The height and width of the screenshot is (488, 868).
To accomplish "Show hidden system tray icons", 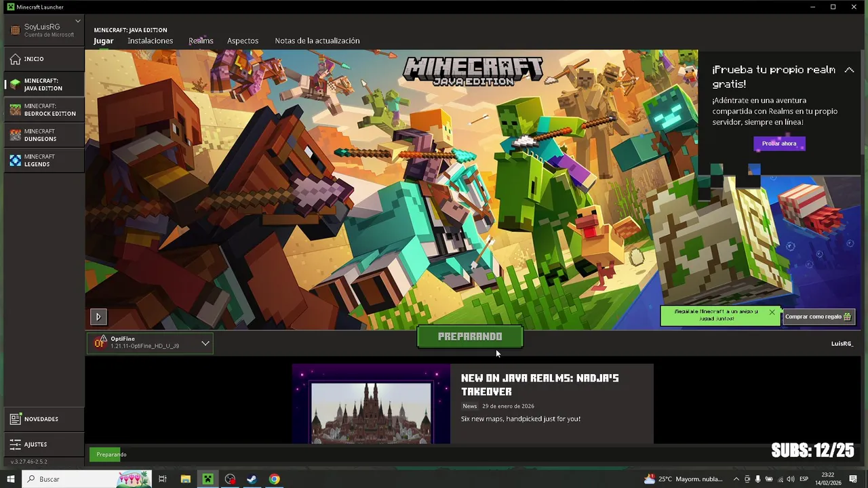I will (736, 479).
